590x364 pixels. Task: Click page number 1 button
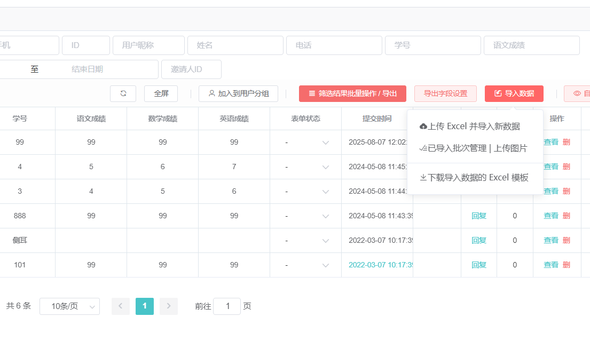[x=145, y=306]
